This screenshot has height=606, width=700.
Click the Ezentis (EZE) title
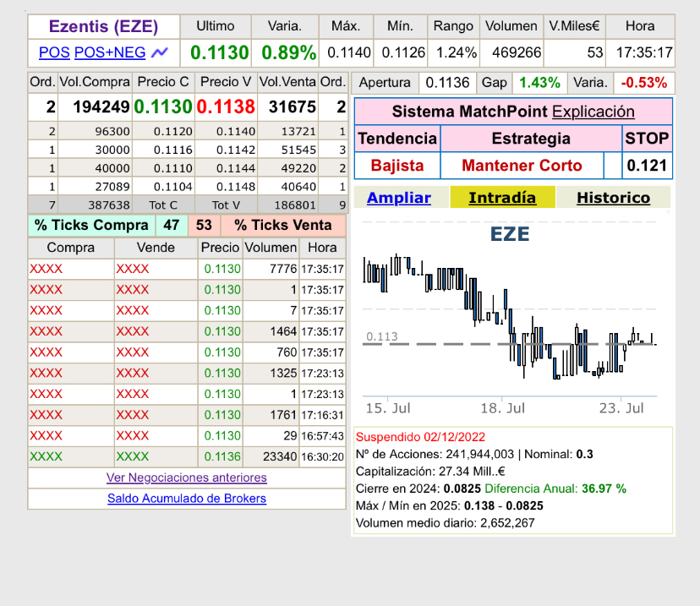pos(103,26)
